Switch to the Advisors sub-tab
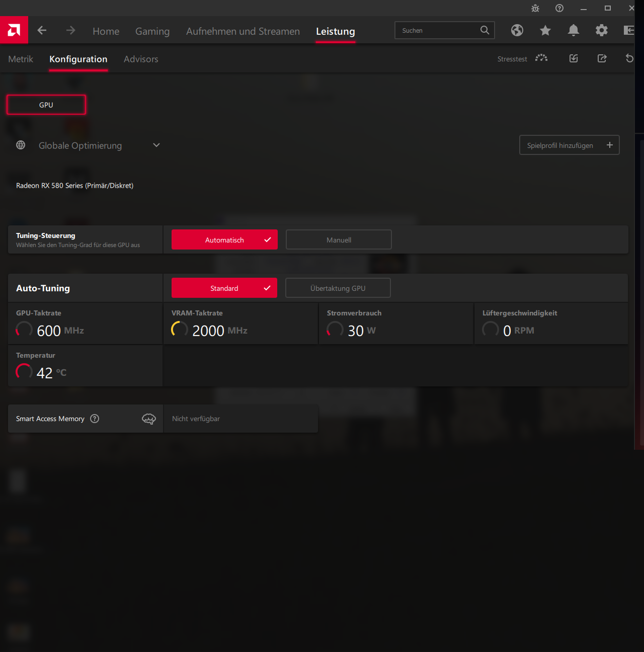Viewport: 644px width, 652px height. 141,59
